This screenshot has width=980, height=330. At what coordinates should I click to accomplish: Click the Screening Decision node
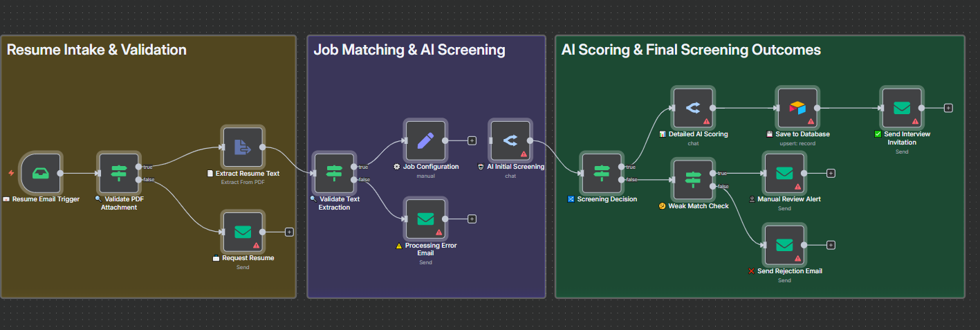pos(602,173)
